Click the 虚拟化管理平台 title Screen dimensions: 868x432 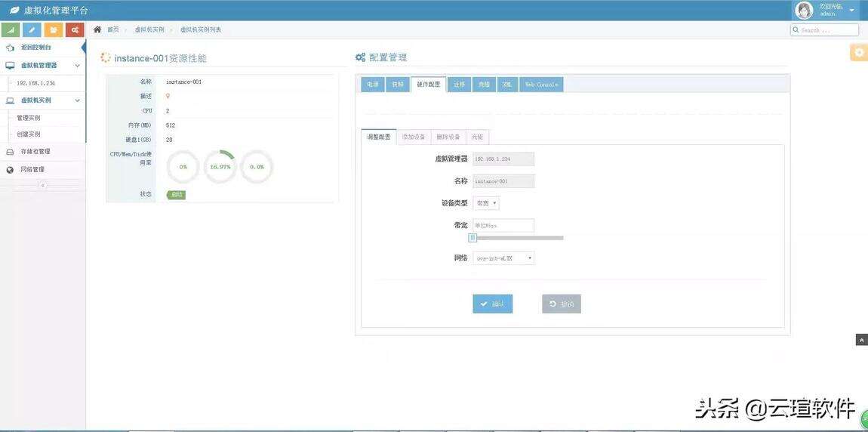56,11
